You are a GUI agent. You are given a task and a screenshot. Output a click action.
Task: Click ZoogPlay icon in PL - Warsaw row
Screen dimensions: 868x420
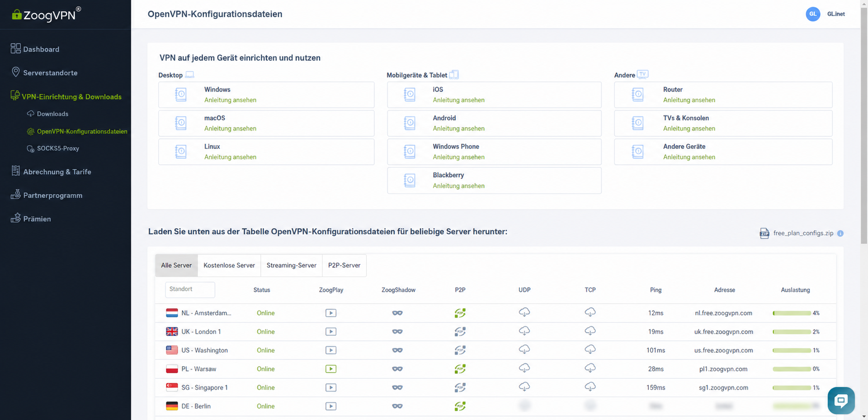[x=331, y=369]
